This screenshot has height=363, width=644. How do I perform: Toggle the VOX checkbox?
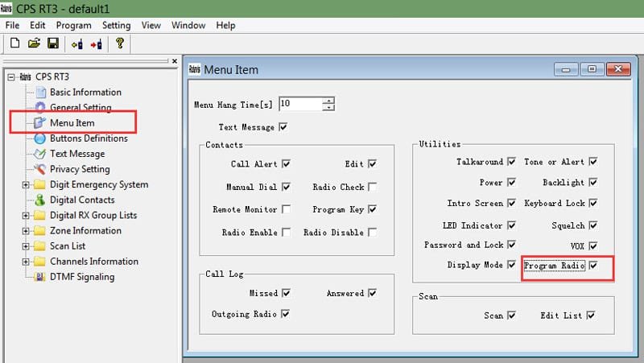click(593, 245)
